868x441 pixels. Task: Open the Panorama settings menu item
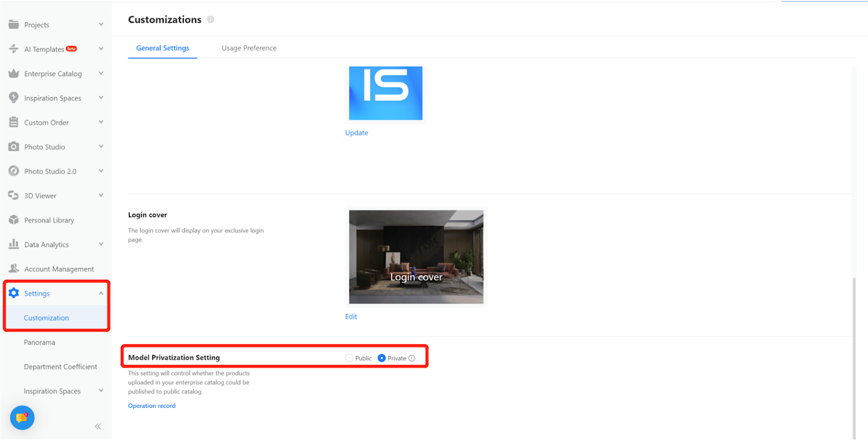(40, 342)
